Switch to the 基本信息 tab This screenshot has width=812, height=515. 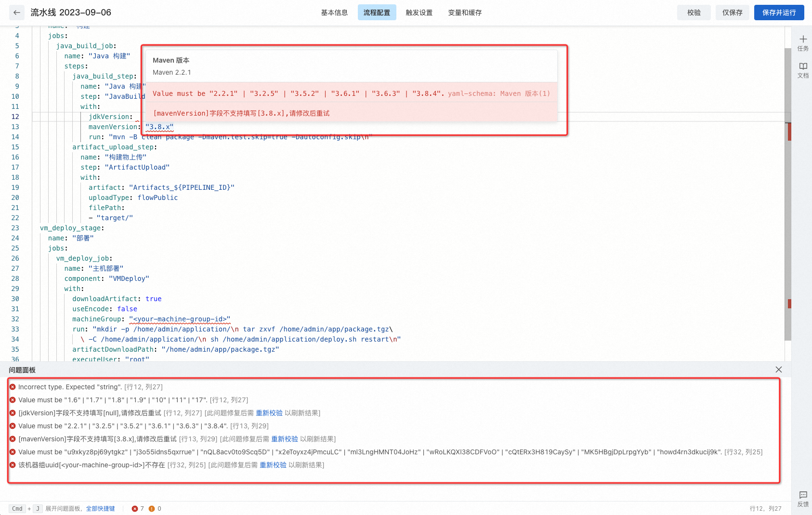334,13
